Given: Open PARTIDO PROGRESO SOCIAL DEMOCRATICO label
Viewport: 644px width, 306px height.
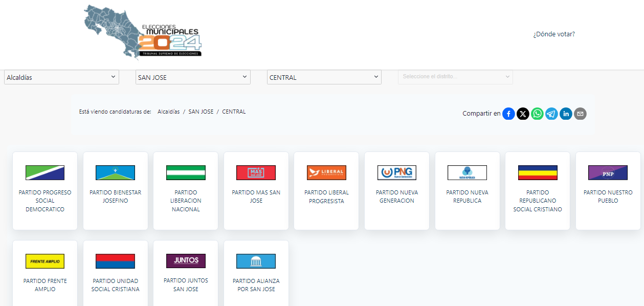Looking at the screenshot, I should [45, 201].
